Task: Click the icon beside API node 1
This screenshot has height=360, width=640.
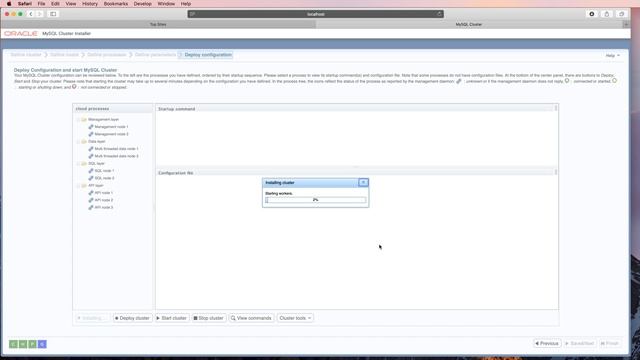Action: [91, 193]
